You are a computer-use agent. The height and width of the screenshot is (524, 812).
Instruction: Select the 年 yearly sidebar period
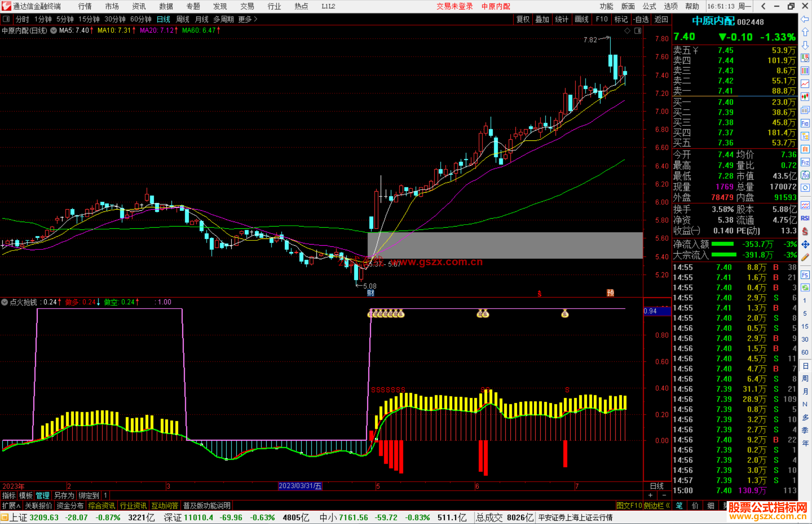coord(805,443)
